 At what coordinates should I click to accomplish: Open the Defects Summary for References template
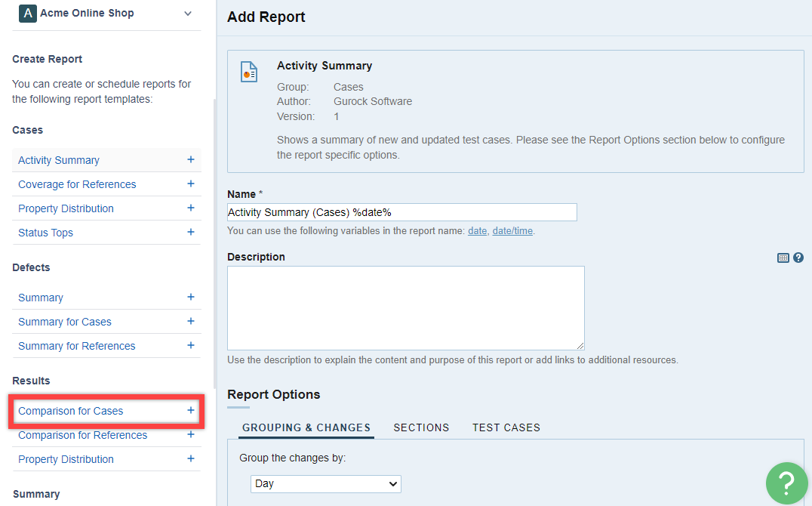[77, 346]
